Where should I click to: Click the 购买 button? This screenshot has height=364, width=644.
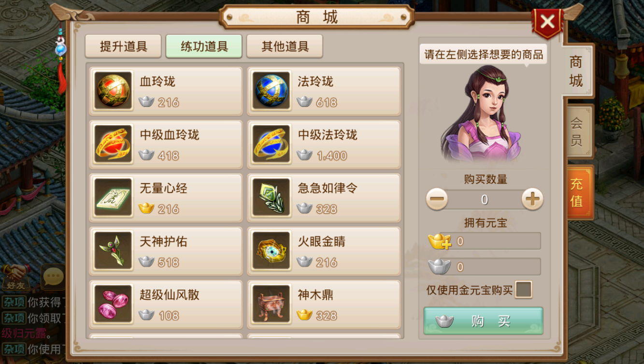pyautogui.click(x=483, y=321)
